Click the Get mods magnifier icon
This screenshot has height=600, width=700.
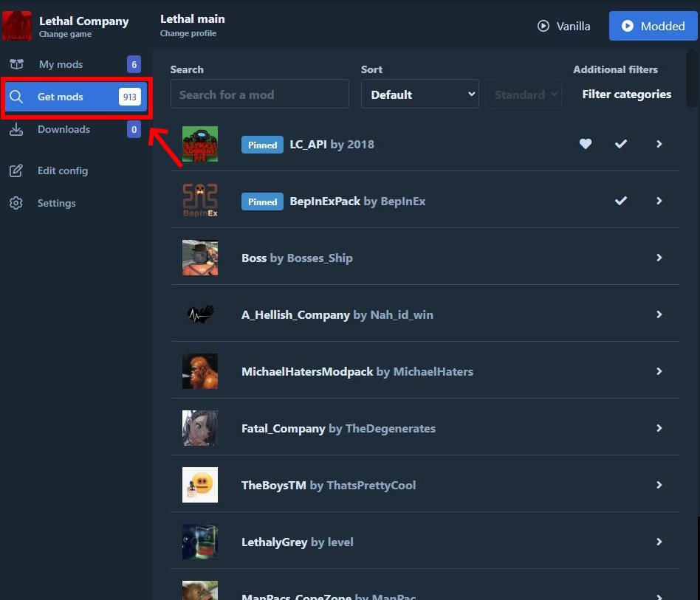(16, 97)
